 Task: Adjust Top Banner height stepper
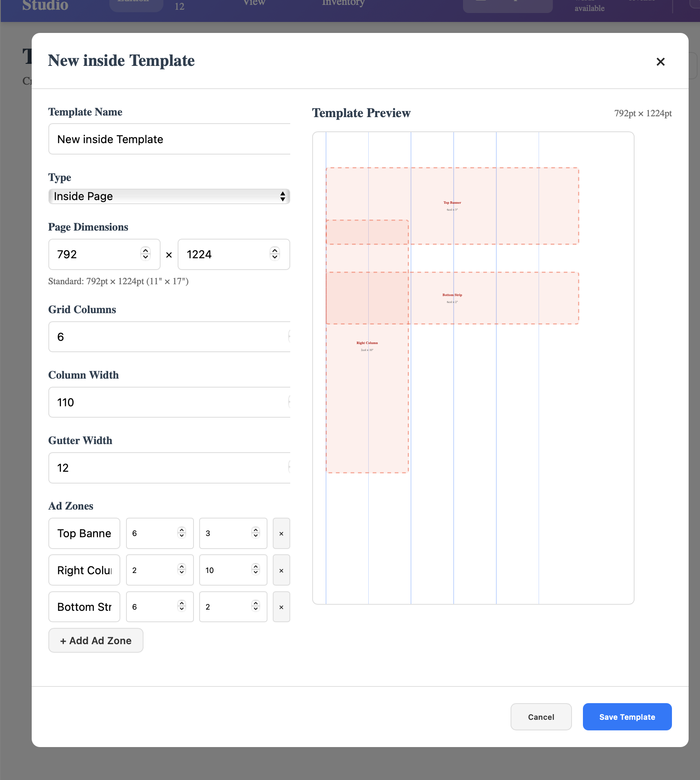tap(256, 533)
